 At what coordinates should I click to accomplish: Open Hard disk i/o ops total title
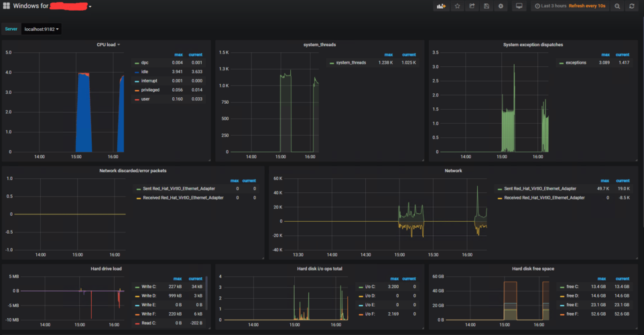320,269
